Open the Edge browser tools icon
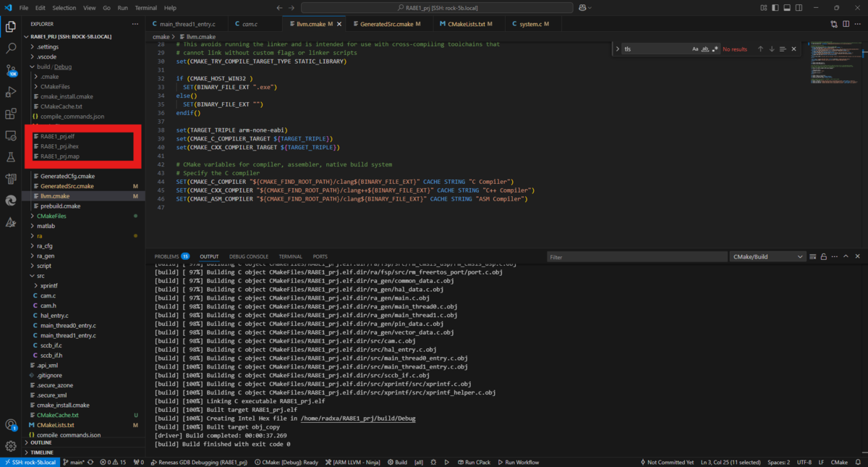This screenshot has height=467, width=868. 11,201
